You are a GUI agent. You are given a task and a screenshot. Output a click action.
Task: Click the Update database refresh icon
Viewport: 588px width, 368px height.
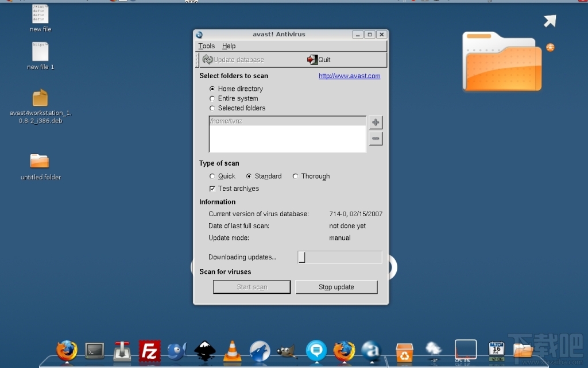pyautogui.click(x=207, y=59)
